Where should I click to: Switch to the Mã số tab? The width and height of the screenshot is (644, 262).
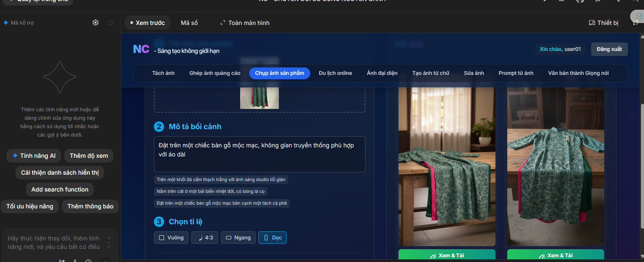point(189,23)
